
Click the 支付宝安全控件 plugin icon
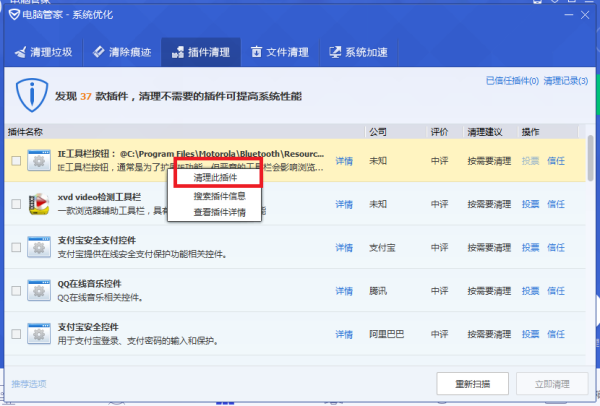coord(40,333)
